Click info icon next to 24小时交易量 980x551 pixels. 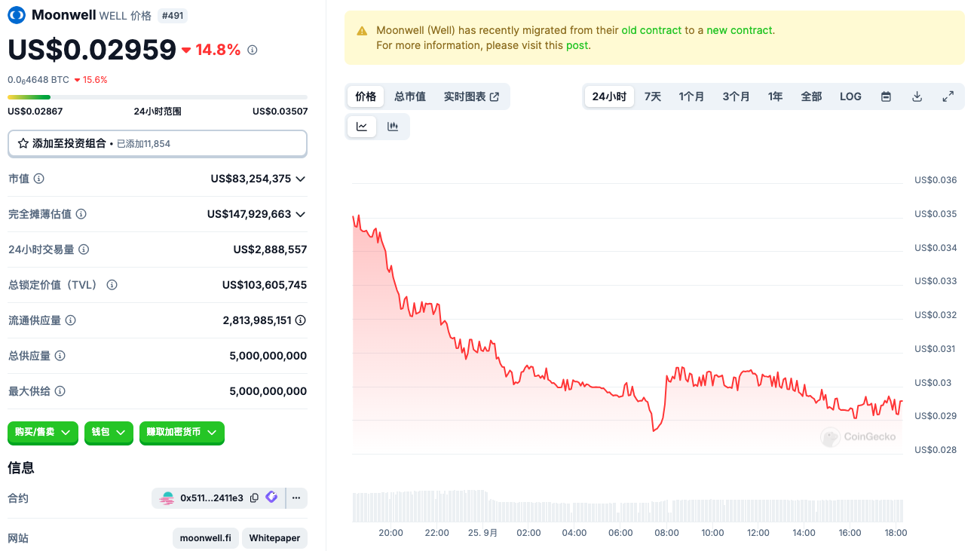(84, 249)
